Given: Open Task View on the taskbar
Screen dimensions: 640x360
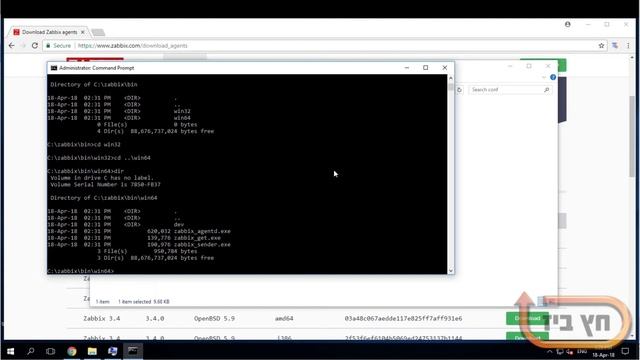Looking at the screenshot, I should [x=51, y=351].
